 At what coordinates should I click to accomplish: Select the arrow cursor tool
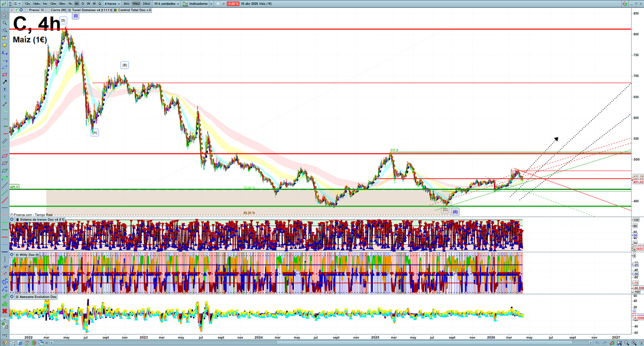4,16
